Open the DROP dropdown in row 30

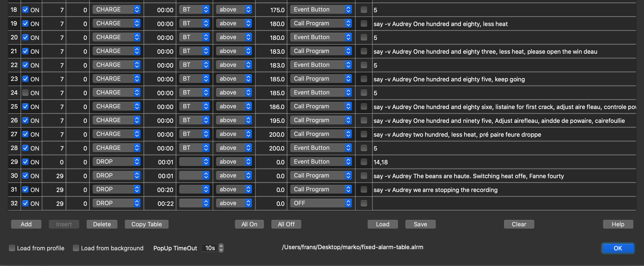tap(116, 176)
